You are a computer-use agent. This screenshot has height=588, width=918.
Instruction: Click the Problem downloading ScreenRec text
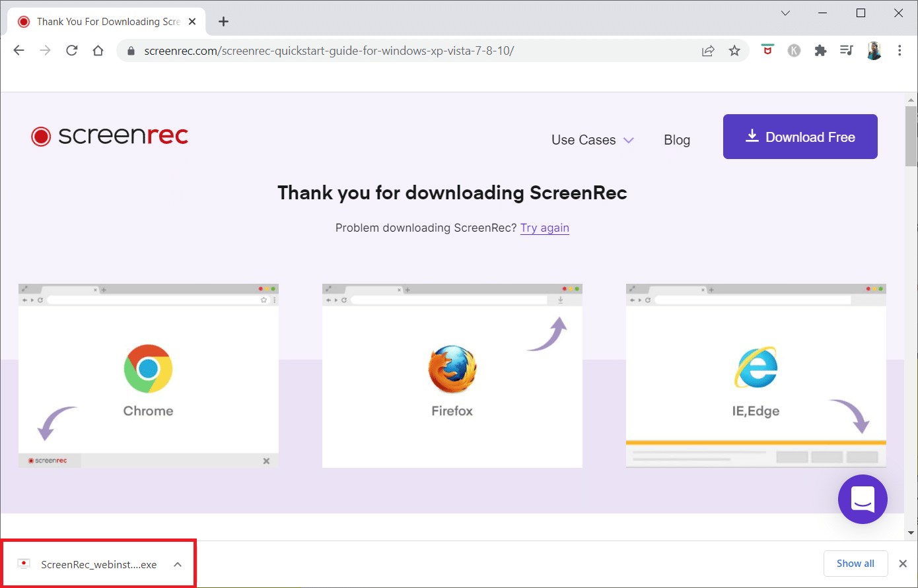[426, 228]
